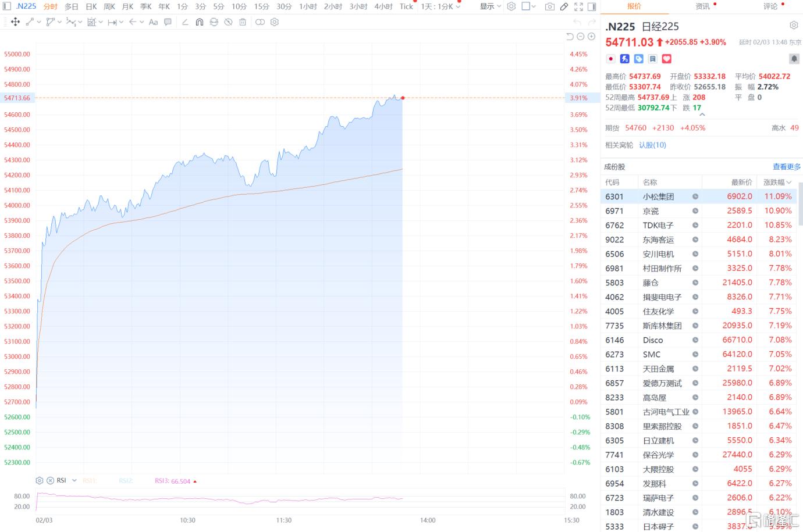
Task: Select the crosshair move cursor tool
Action: click(16, 22)
